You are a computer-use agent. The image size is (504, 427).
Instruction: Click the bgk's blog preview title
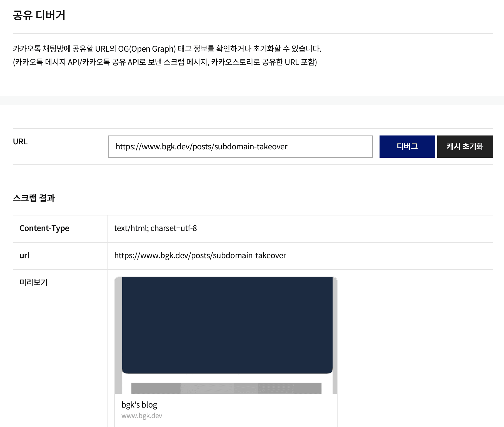139,405
